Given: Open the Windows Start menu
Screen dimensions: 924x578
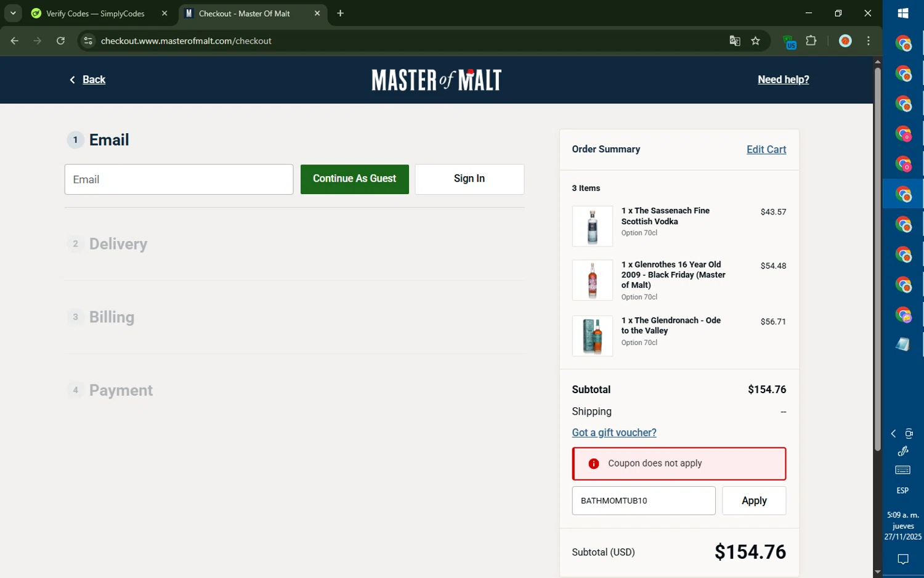Looking at the screenshot, I should pos(903,13).
